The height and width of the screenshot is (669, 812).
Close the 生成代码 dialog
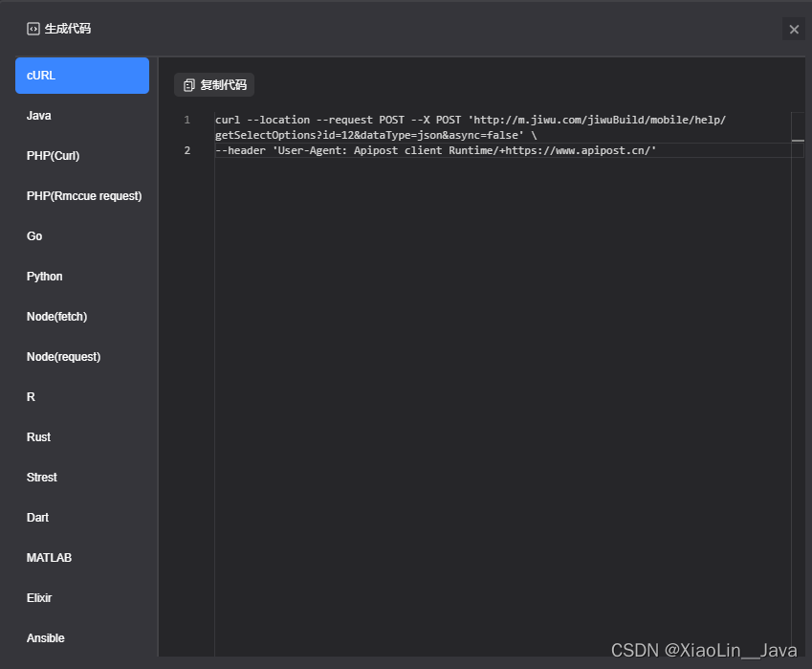pyautogui.click(x=794, y=30)
